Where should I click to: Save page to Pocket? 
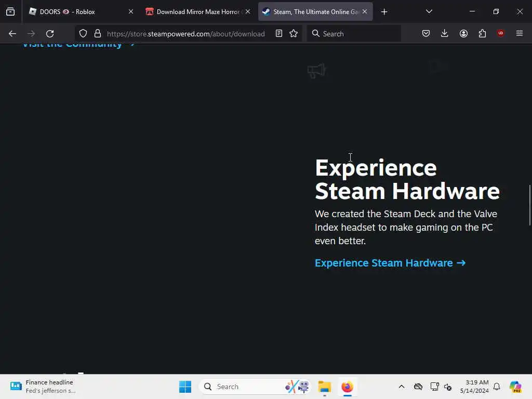pos(426,34)
